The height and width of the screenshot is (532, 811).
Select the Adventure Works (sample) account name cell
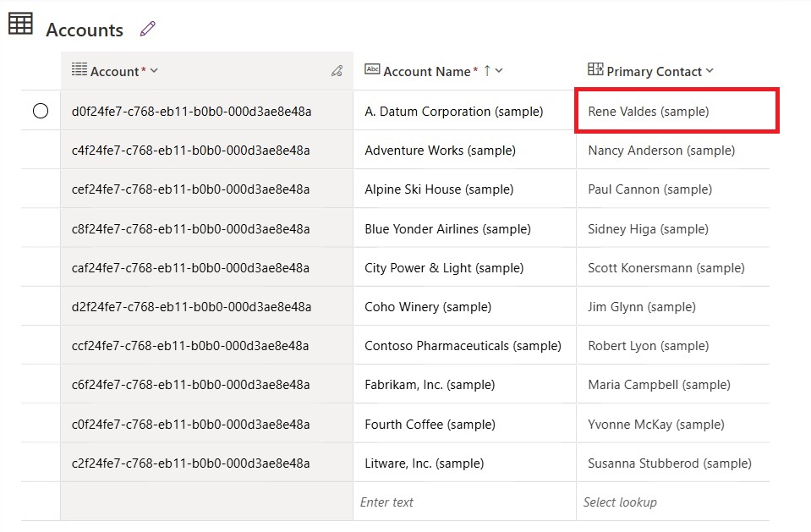464,150
